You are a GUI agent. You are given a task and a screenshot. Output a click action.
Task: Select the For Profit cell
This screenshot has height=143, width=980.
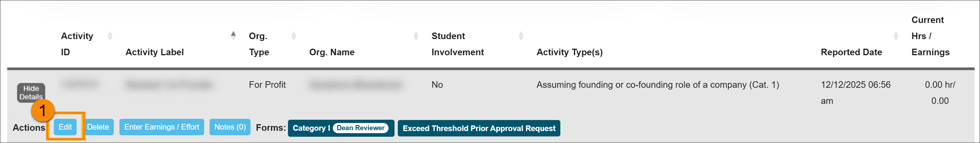pos(267,84)
